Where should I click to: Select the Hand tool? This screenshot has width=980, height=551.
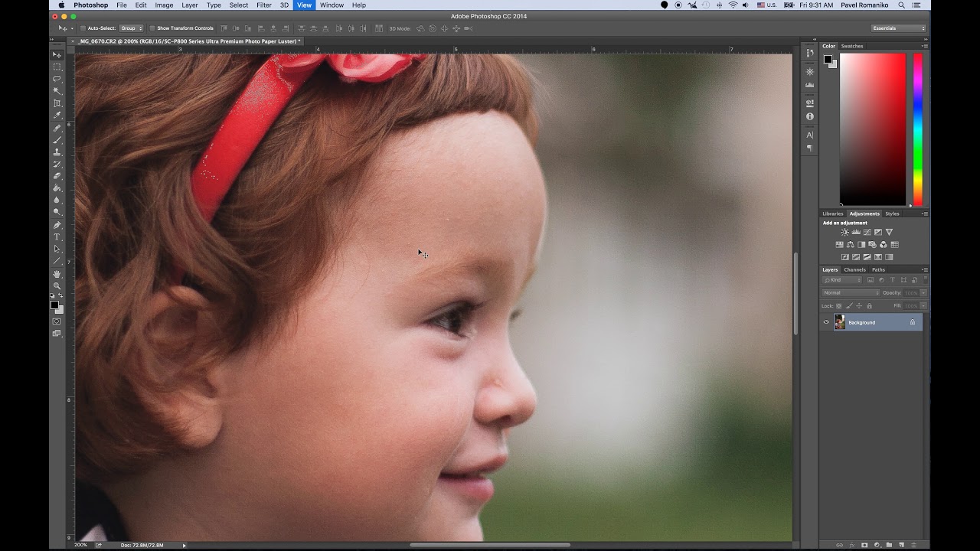click(x=57, y=274)
